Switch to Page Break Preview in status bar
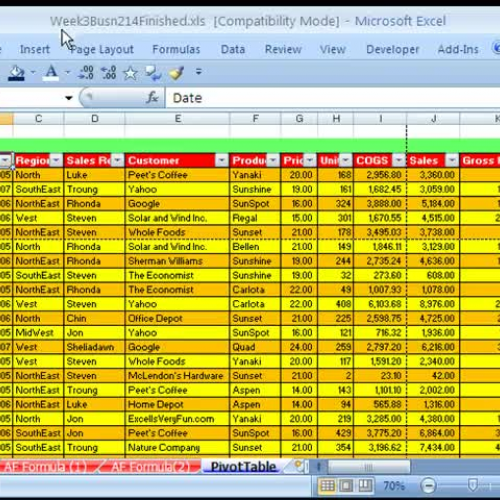This screenshot has height=500, width=500. coord(365,486)
